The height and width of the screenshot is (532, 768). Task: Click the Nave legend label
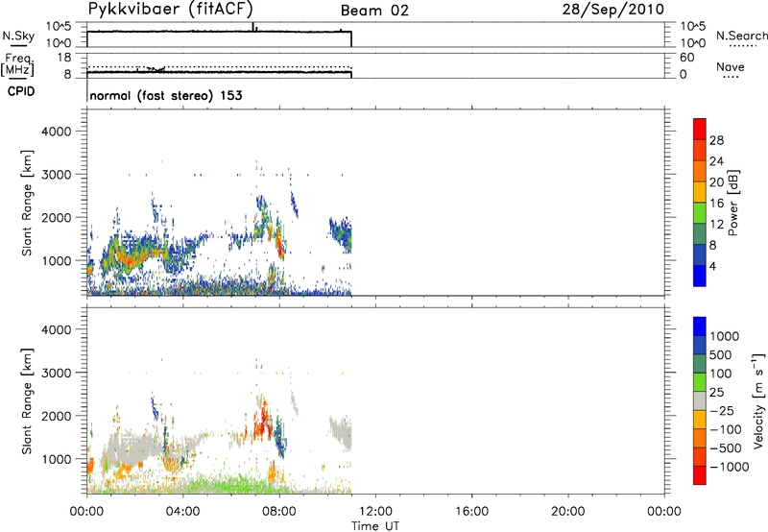(731, 66)
